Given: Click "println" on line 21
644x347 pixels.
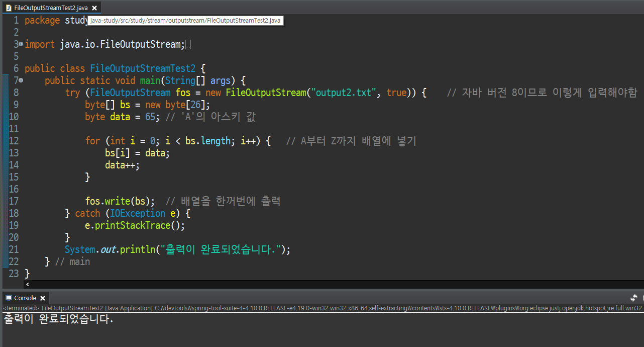Looking at the screenshot, I should (x=138, y=250).
